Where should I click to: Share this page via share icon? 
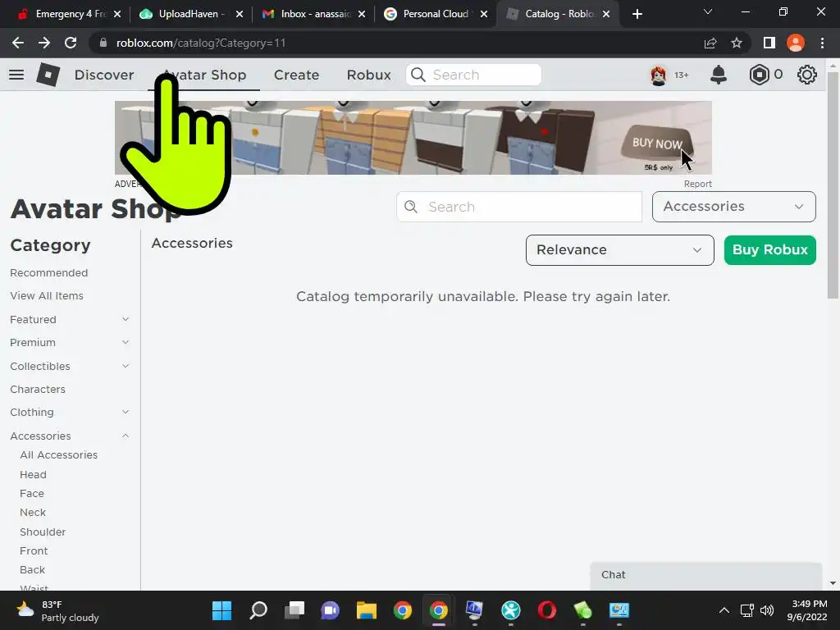coord(710,43)
